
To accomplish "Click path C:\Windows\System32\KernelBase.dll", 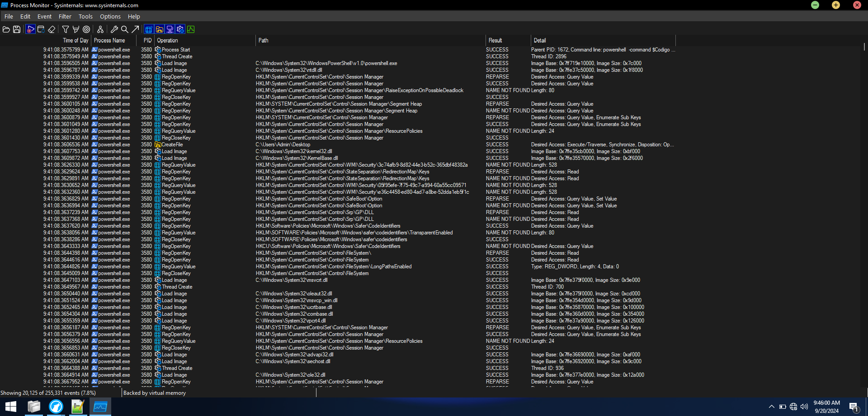I will (297, 158).
